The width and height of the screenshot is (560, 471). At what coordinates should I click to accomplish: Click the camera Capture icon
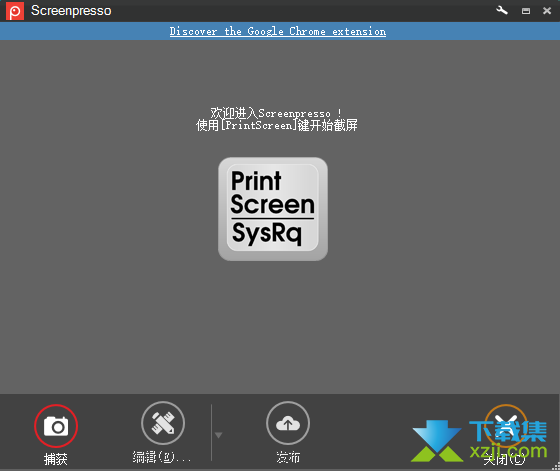[x=56, y=426]
